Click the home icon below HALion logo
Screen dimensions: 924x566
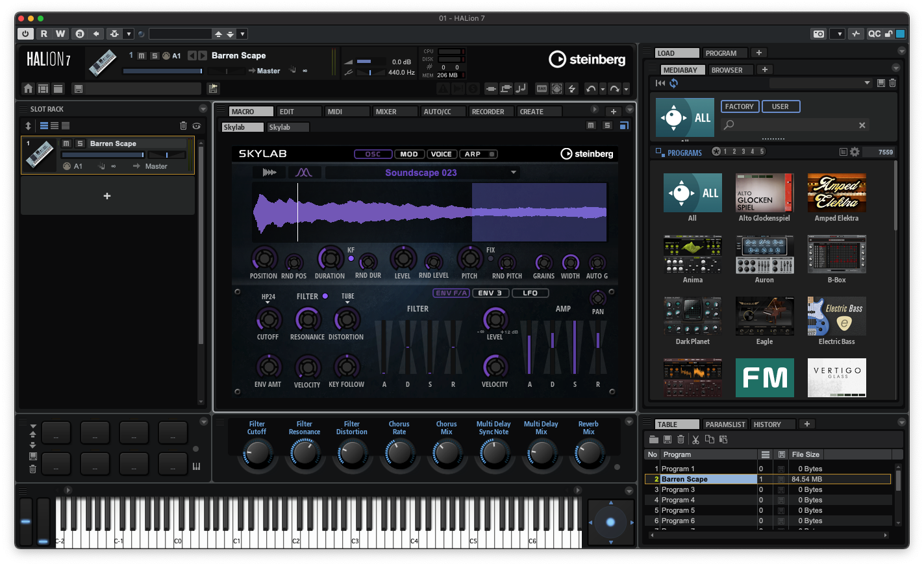(x=28, y=88)
